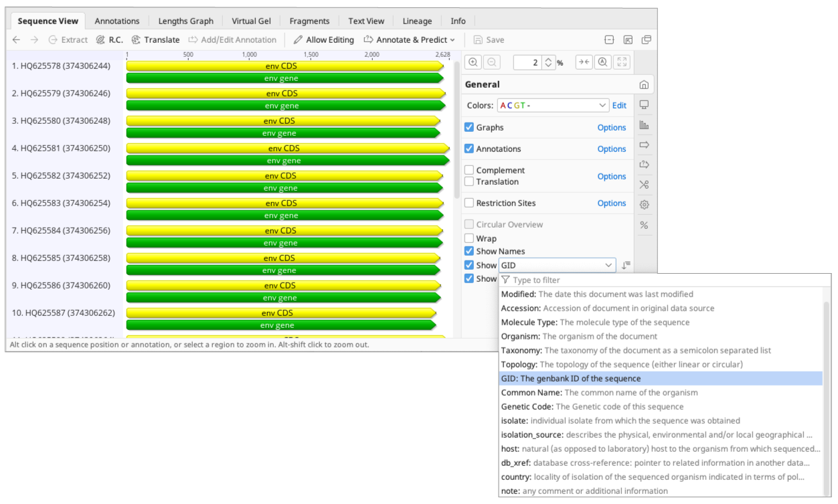Open the scissors tab in side panel
Image resolution: width=838 pixels, height=504 pixels.
point(644,185)
